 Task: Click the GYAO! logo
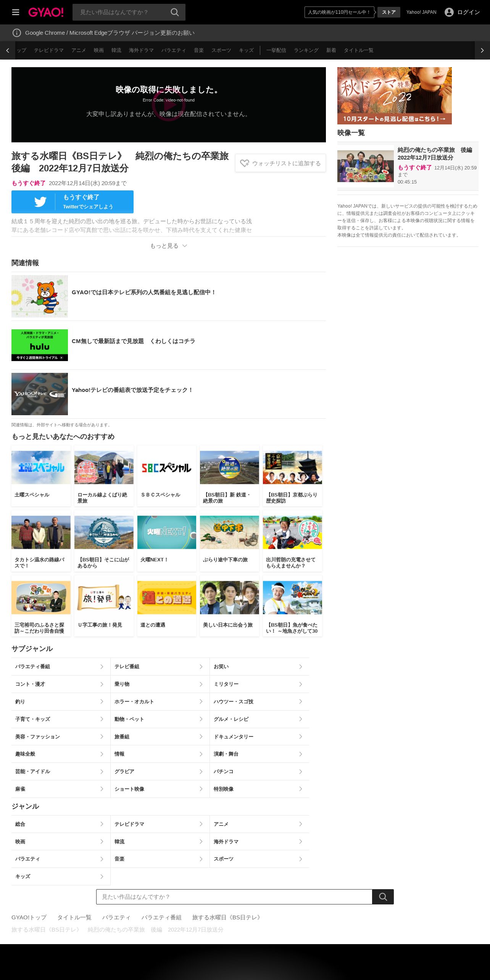pyautogui.click(x=46, y=12)
